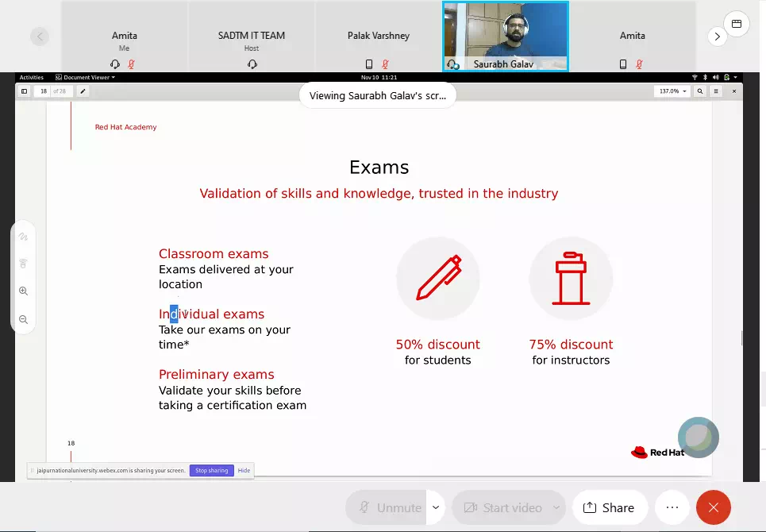Leave the meeting with the red X button

pos(714,507)
